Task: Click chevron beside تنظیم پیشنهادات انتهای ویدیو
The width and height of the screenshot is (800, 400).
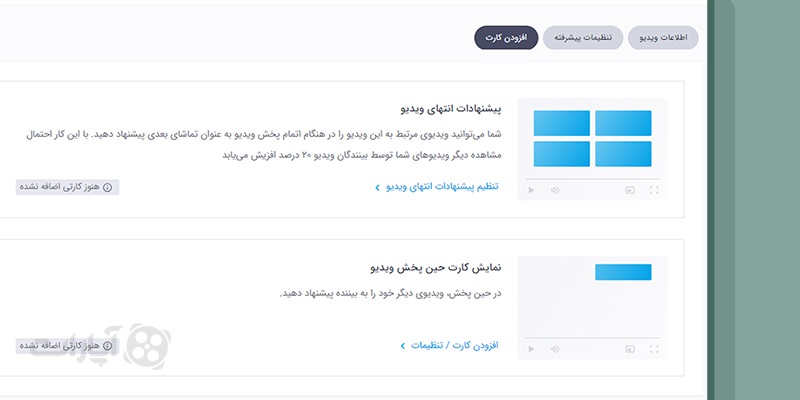Action: (x=378, y=187)
